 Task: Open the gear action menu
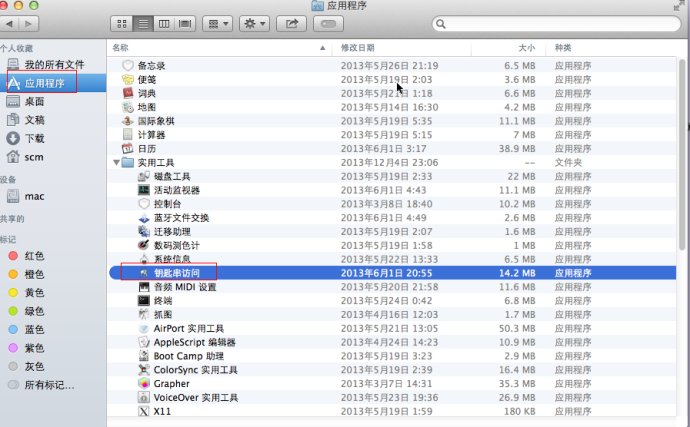254,24
